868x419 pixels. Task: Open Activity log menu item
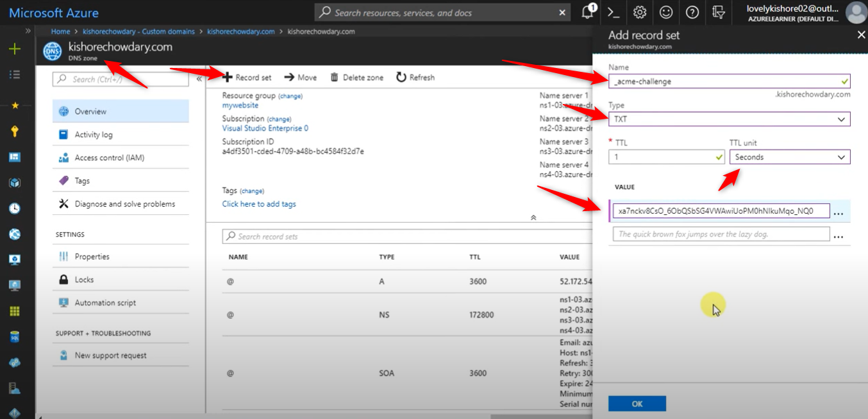coord(121,134)
